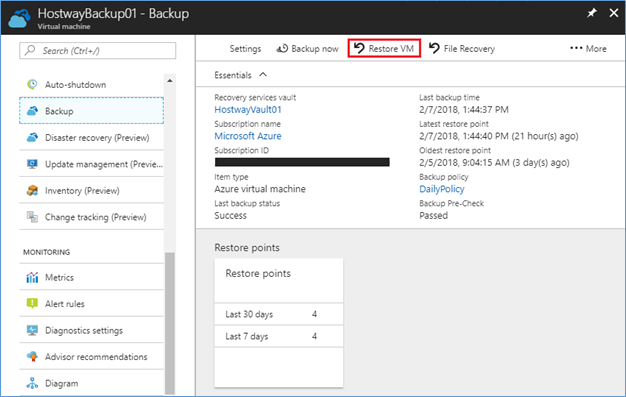
Task: Click Last backup time 1:44:37 PM value
Action: click(464, 109)
